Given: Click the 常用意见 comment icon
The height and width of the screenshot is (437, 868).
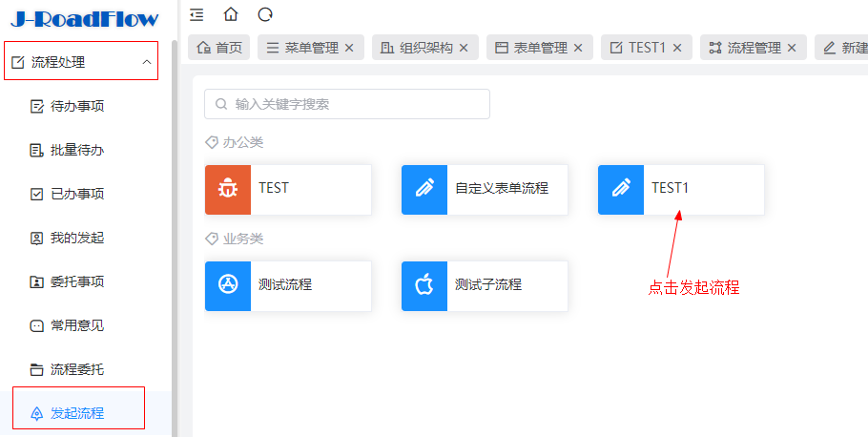Looking at the screenshot, I should click(x=36, y=325).
